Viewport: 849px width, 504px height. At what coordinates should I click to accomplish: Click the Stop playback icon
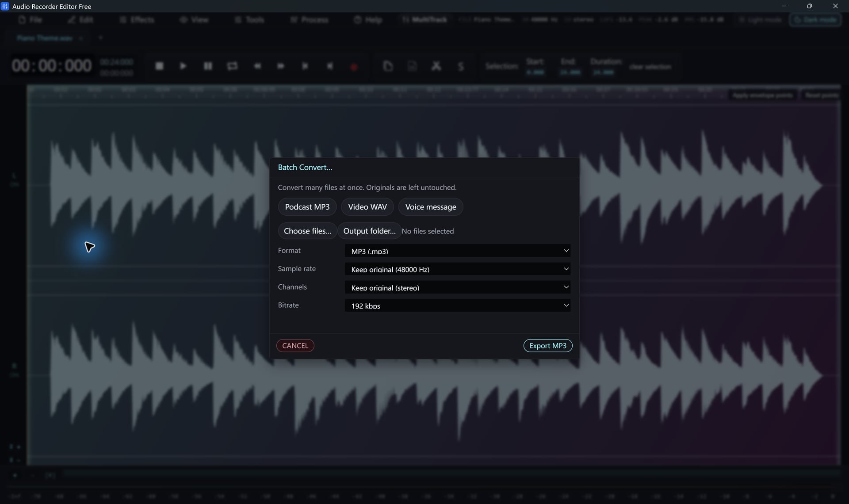[x=160, y=66]
